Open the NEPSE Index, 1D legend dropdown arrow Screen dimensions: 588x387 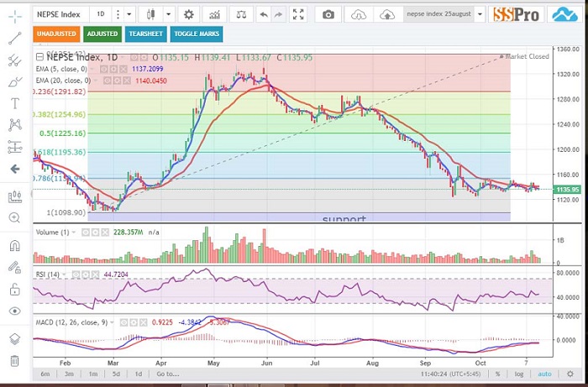coord(123,58)
